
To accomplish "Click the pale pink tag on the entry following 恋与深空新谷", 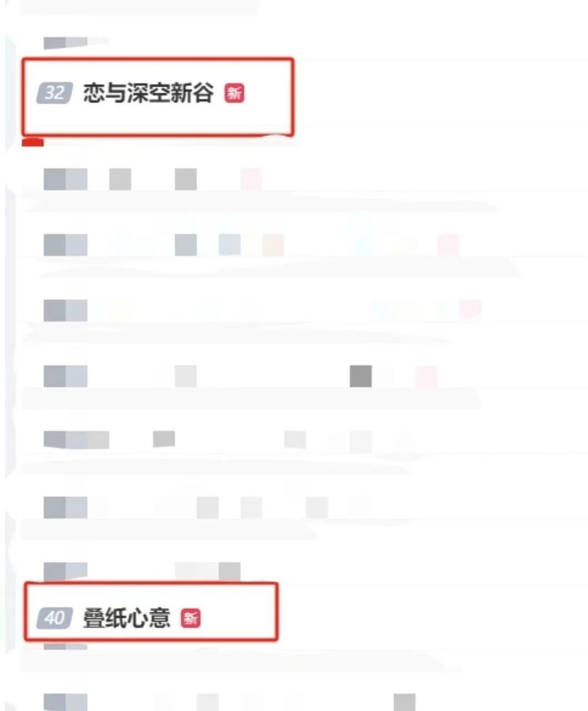I will pos(252,179).
